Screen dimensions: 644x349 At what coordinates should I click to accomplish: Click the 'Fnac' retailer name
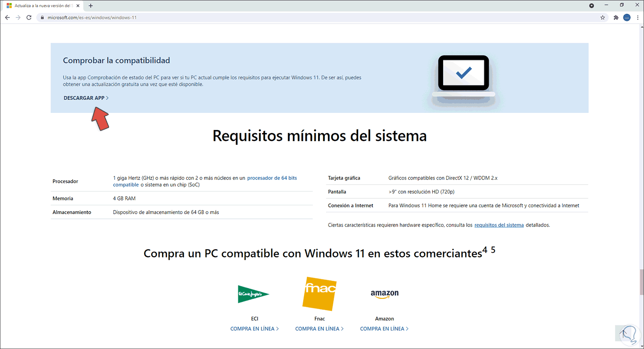point(319,319)
